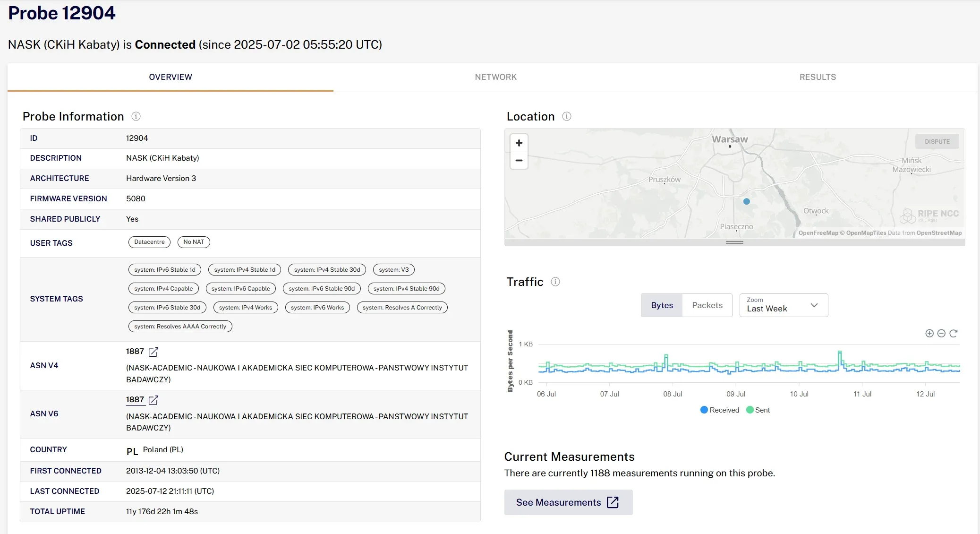This screenshot has height=534, width=980.
Task: Open the Location info icon
Action: [x=567, y=116]
